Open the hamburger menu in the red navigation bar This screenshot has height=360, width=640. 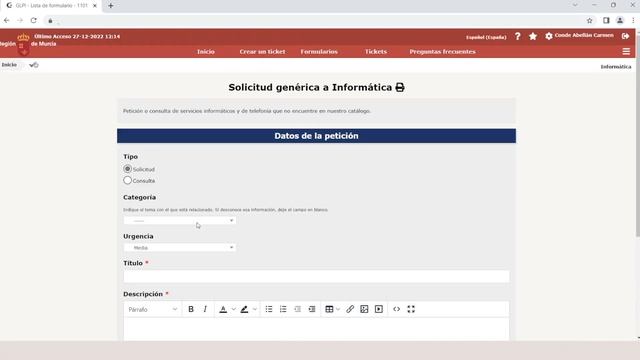click(x=626, y=51)
